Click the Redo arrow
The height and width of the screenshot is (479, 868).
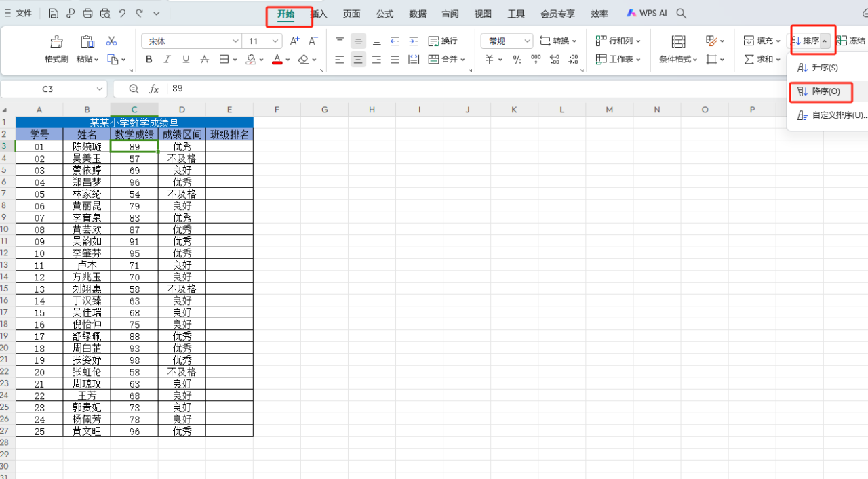[x=139, y=14]
